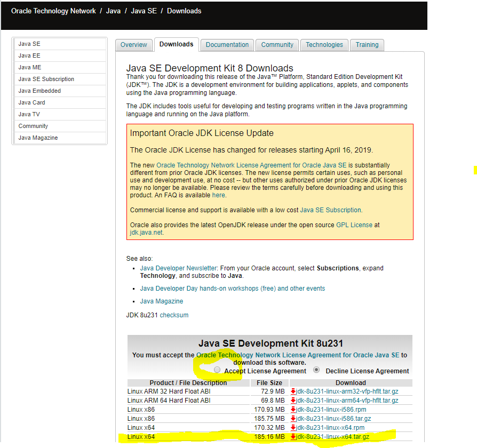The height and width of the screenshot is (448, 477).
Task: Open Java Embedded sidebar item
Action: pos(60,91)
